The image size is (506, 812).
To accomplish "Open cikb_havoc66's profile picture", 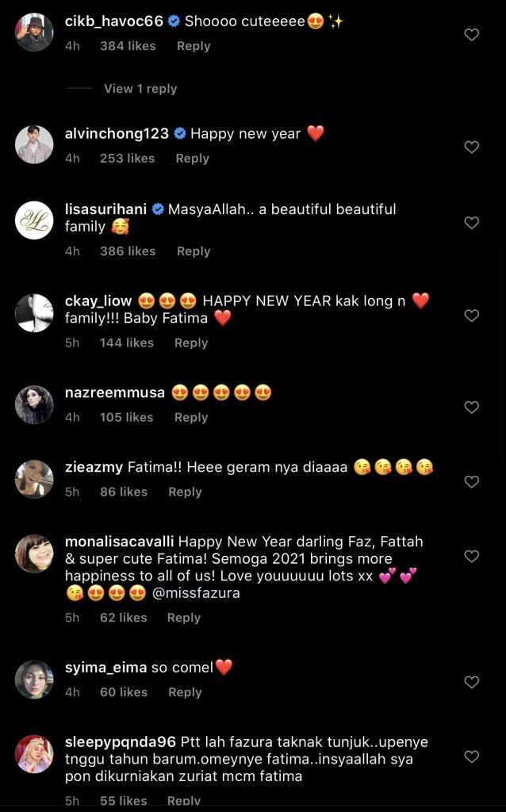I will (34, 33).
